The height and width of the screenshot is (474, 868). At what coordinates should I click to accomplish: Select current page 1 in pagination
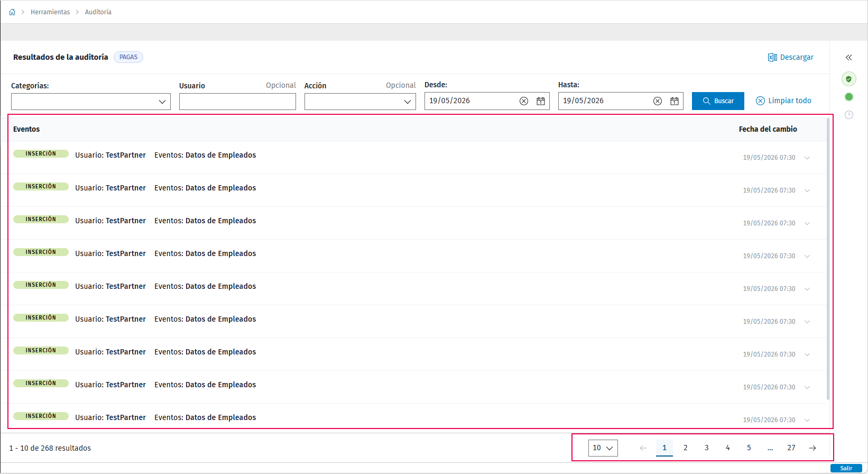(x=664, y=448)
